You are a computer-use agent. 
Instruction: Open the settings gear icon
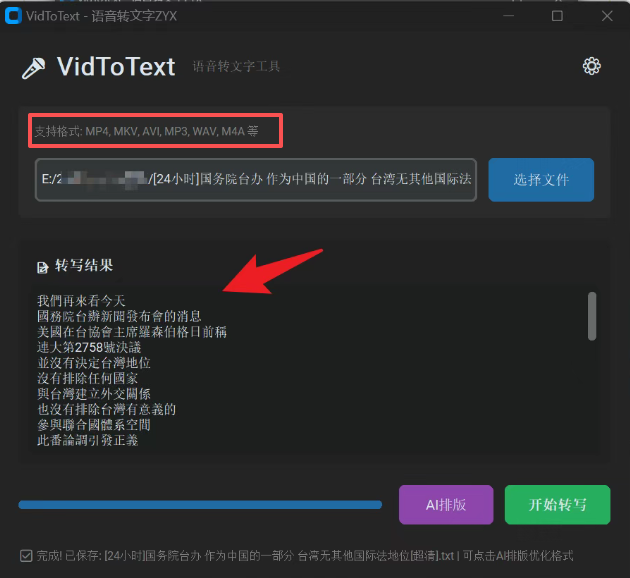pyautogui.click(x=592, y=67)
